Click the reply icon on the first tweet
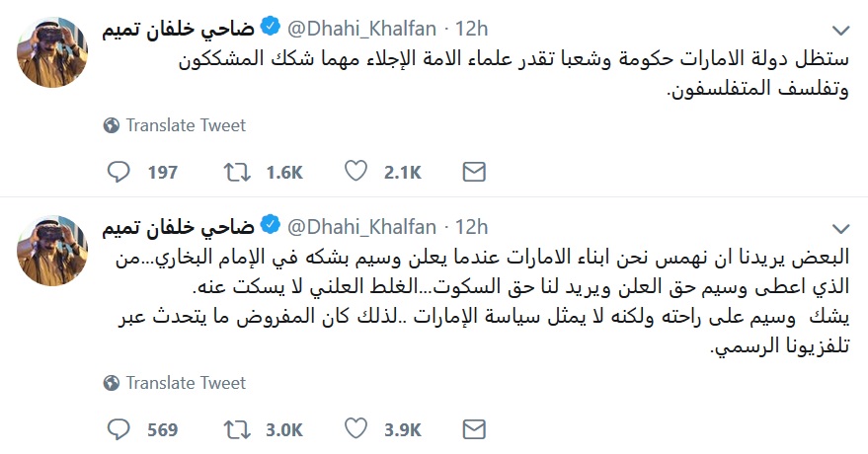Screen dimensions: 868x454 coord(118,172)
